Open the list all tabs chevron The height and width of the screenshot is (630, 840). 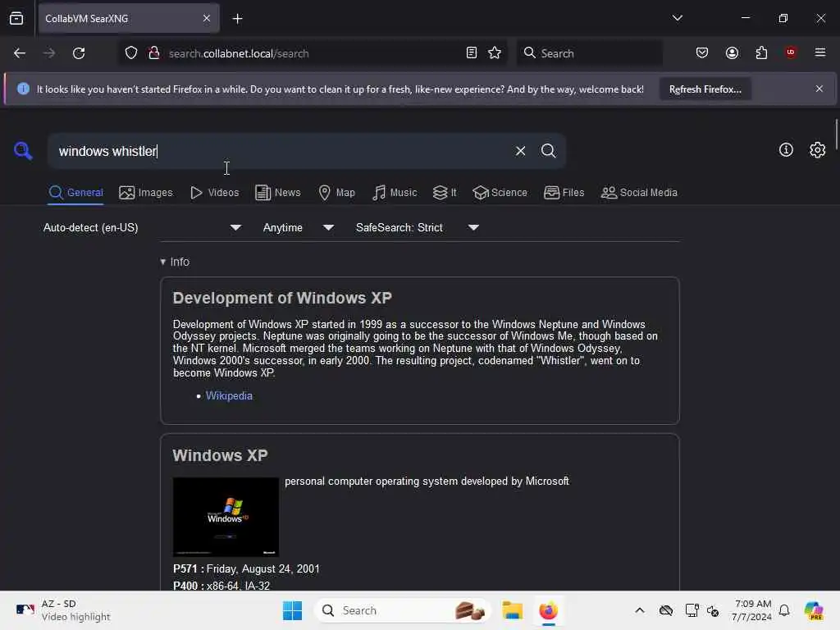677,18
